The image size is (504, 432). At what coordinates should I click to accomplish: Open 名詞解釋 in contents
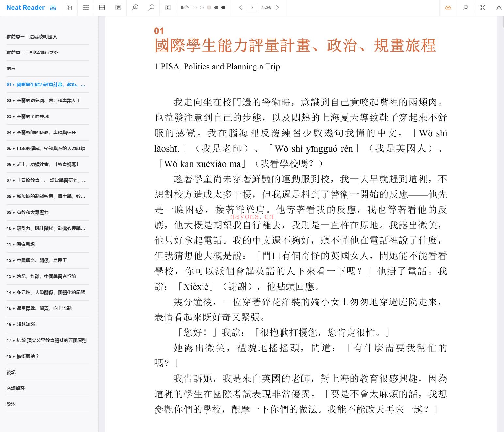pyautogui.click(x=16, y=388)
